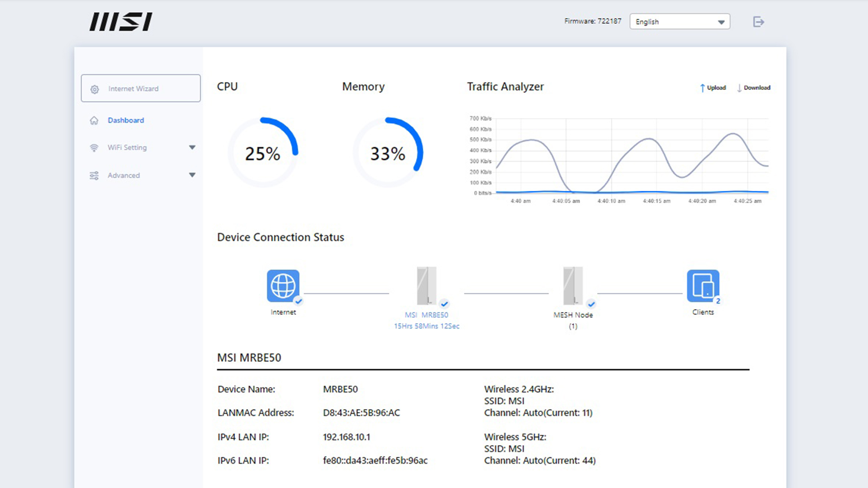Click the Internet globe icon
Image resolution: width=868 pixels, height=488 pixels.
point(283,285)
